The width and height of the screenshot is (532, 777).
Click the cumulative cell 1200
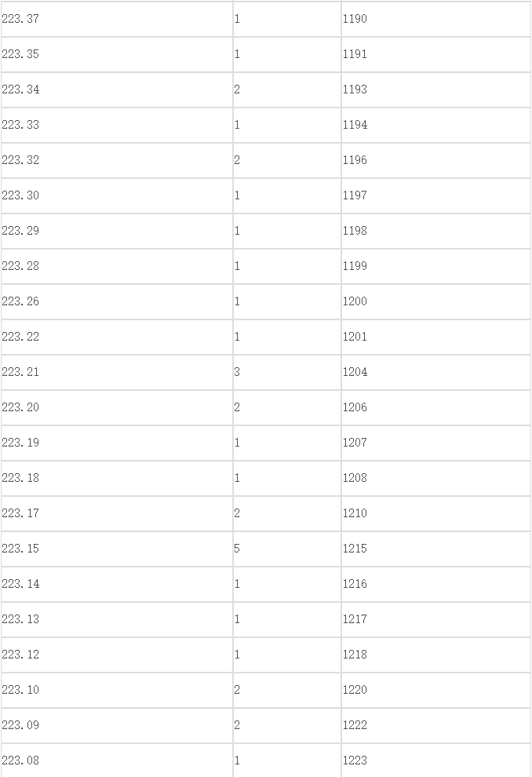point(436,301)
